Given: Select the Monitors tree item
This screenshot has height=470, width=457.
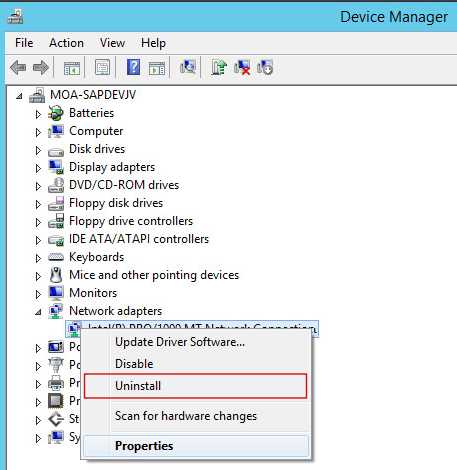Looking at the screenshot, I should pos(93,293).
